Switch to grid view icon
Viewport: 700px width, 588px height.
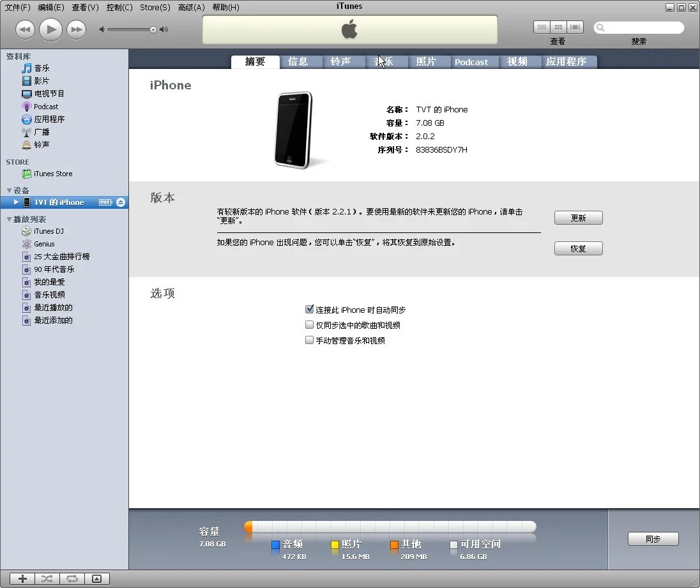(558, 27)
